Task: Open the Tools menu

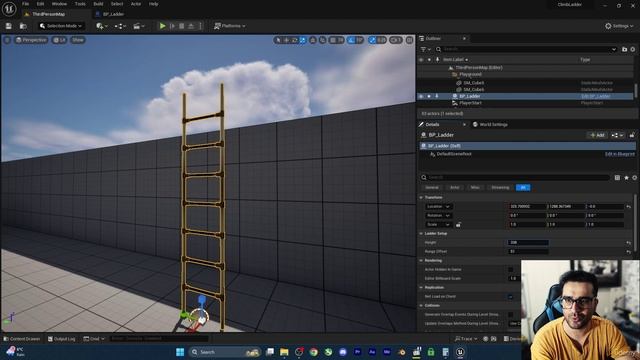Action: 80,4
